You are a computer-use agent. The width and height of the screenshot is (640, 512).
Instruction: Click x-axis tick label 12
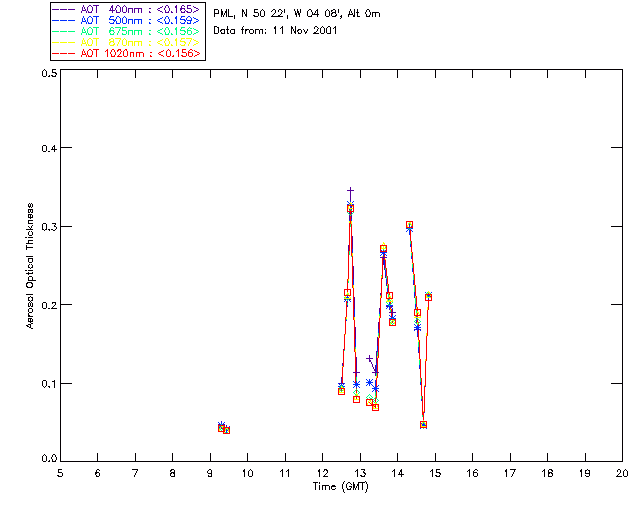pyautogui.click(x=322, y=474)
